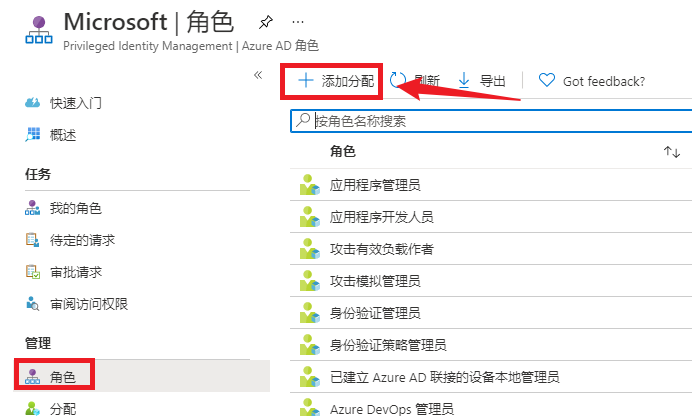
Task: Click the 审阅访问权限 sidebar icon
Action: point(33,304)
